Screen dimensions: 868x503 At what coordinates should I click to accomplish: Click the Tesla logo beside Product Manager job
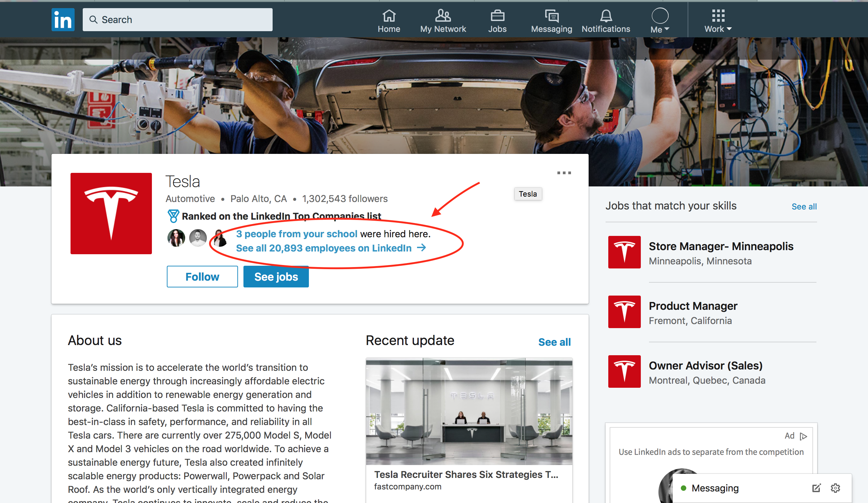(625, 311)
